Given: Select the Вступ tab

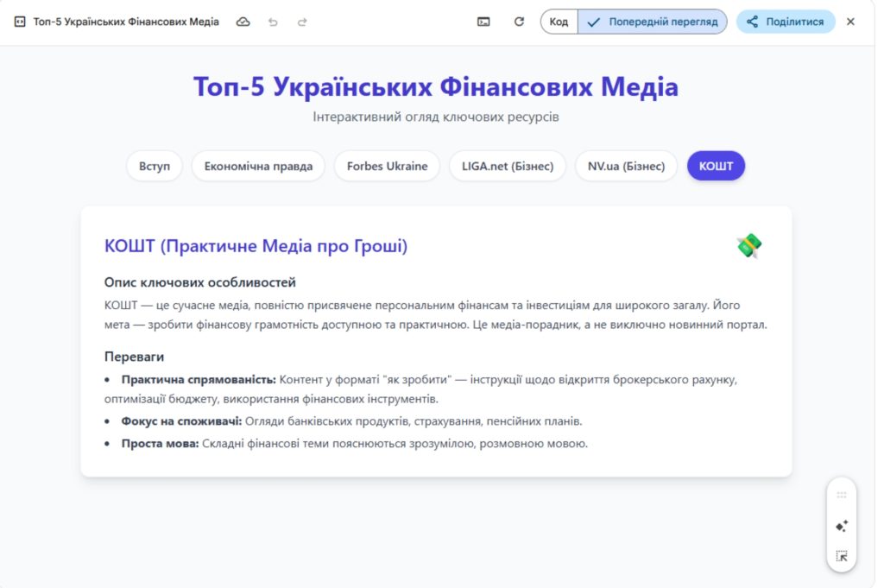Looking at the screenshot, I should [154, 166].
